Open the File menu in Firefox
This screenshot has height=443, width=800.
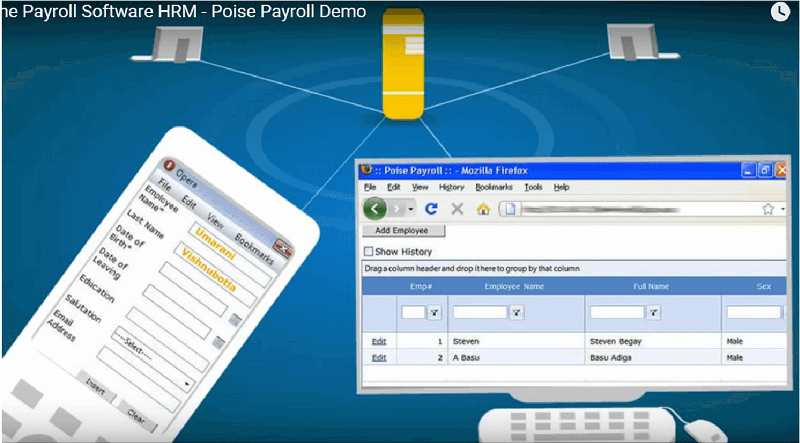(x=370, y=187)
